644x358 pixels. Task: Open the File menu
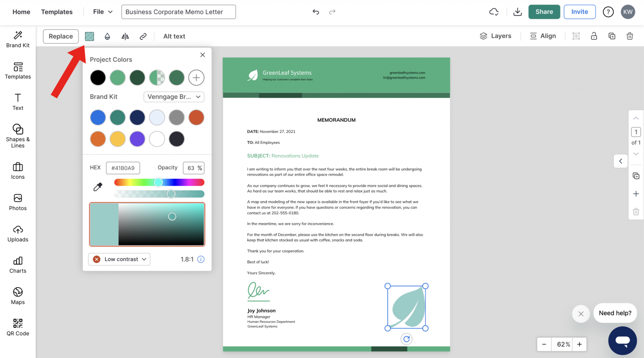[102, 12]
